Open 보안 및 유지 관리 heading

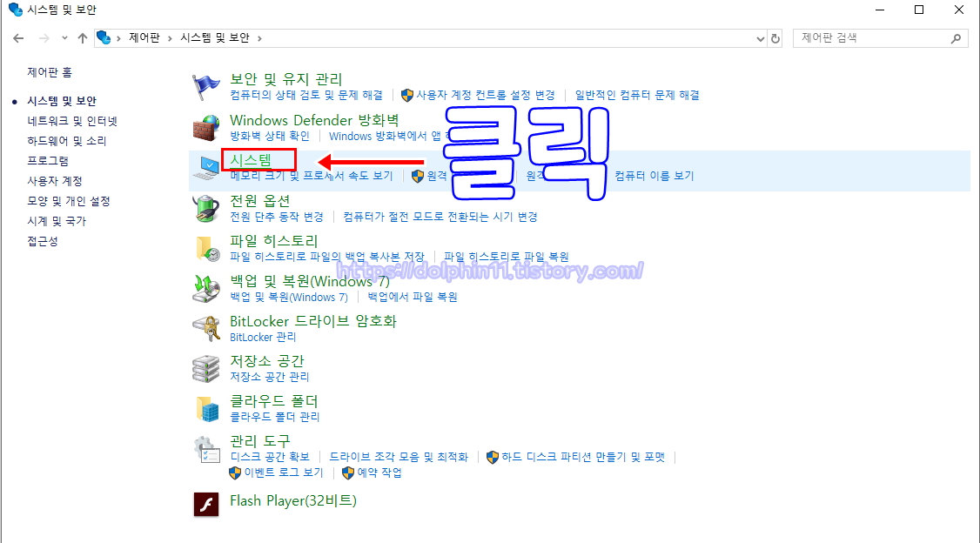click(x=286, y=79)
